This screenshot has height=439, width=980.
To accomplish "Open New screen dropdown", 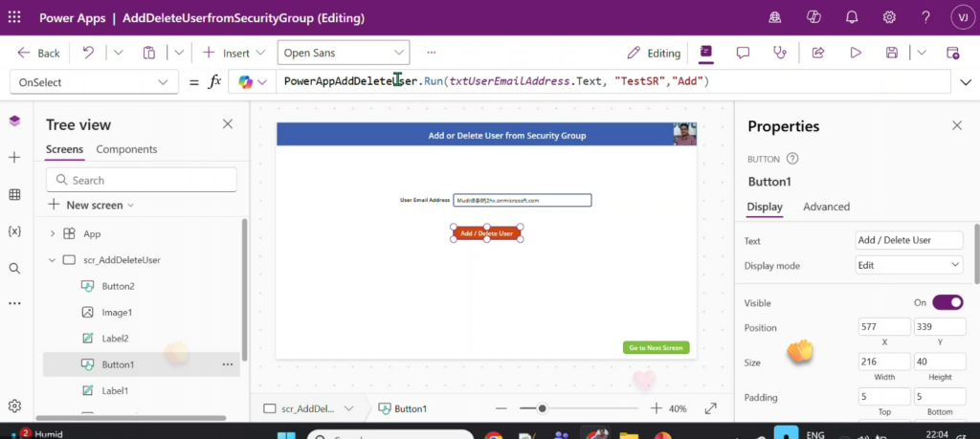I will 91,205.
